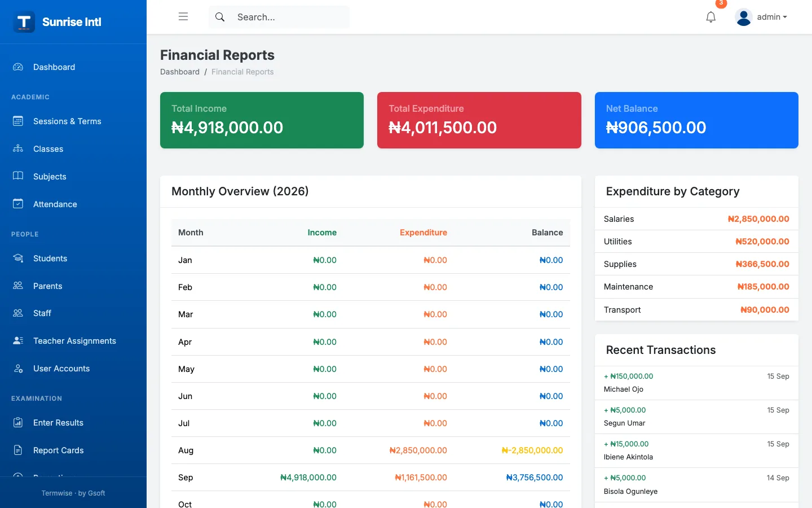Toggle the sidebar hamburger menu icon

tap(183, 17)
